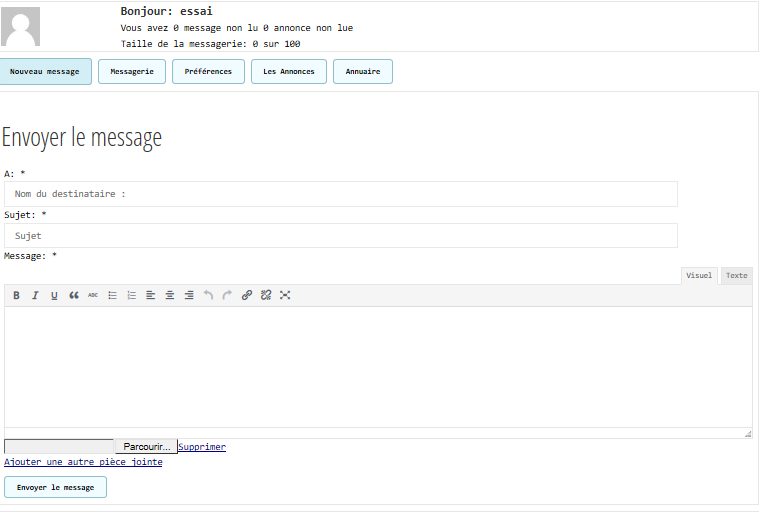Open Les Annonces tab

(289, 72)
